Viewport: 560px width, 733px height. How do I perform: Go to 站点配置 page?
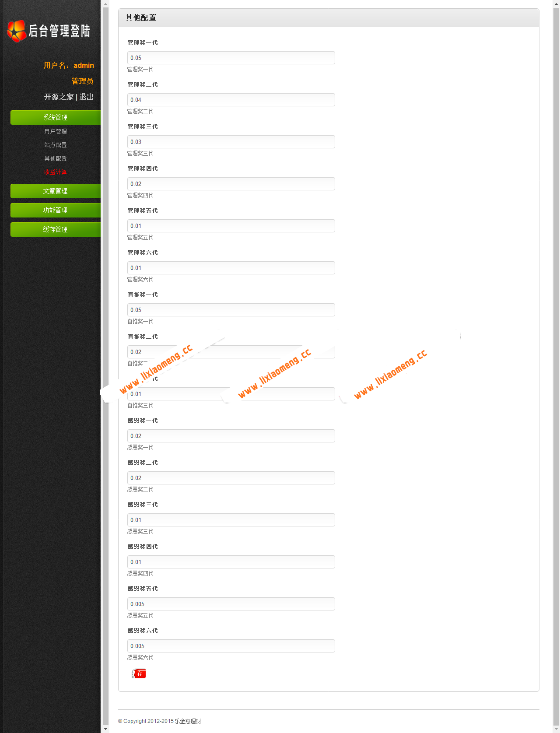(x=56, y=145)
